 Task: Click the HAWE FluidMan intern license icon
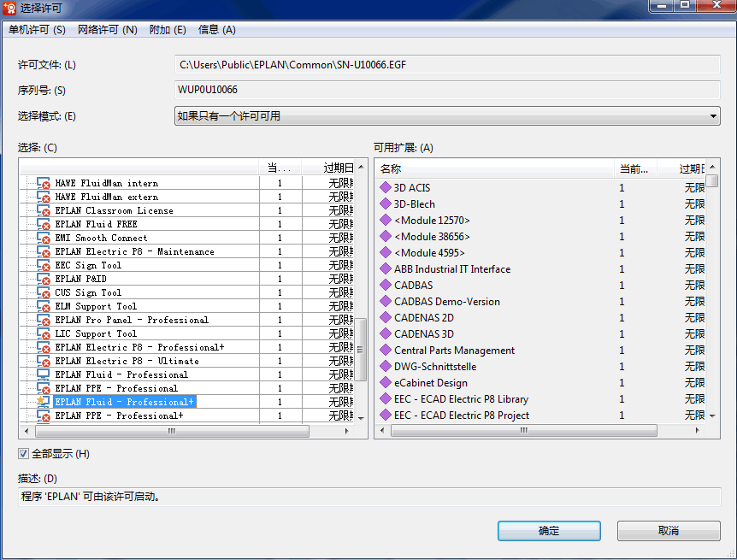[44, 183]
